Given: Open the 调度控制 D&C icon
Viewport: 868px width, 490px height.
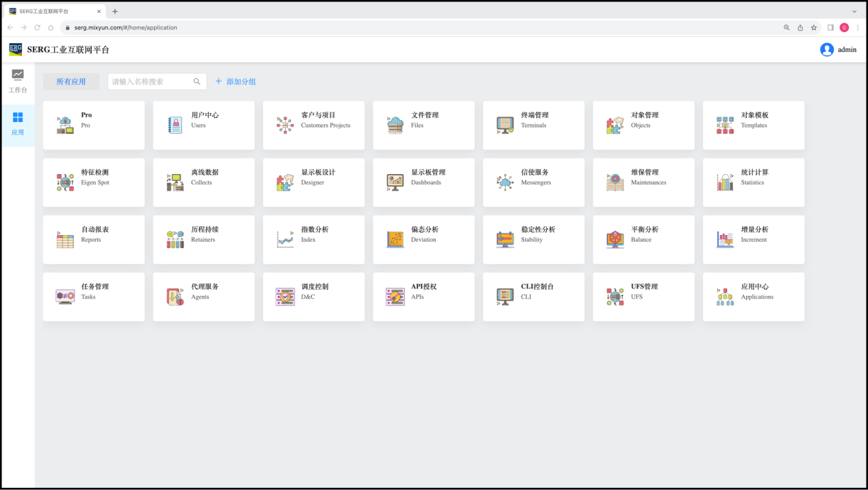Looking at the screenshot, I should pos(285,297).
